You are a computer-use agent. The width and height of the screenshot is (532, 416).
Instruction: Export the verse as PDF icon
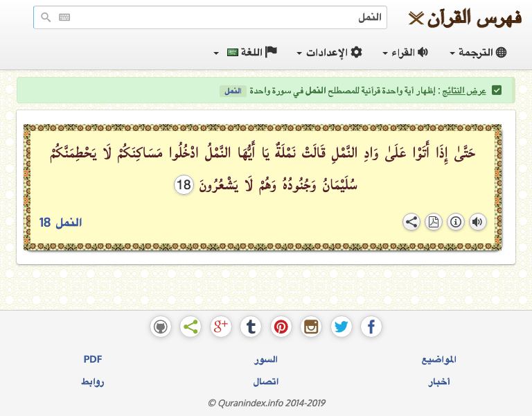click(x=433, y=222)
